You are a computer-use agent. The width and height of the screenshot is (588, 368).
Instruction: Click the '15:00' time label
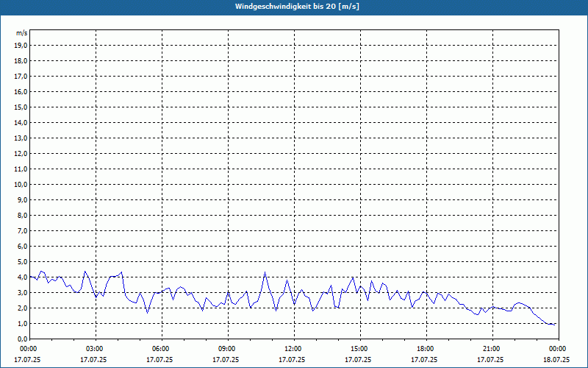360,349
